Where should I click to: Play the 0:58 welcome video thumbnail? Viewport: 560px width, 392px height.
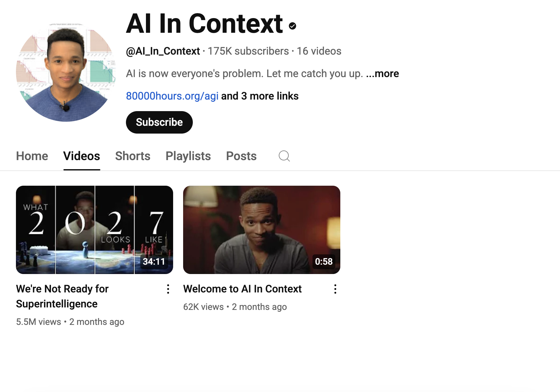pyautogui.click(x=262, y=230)
